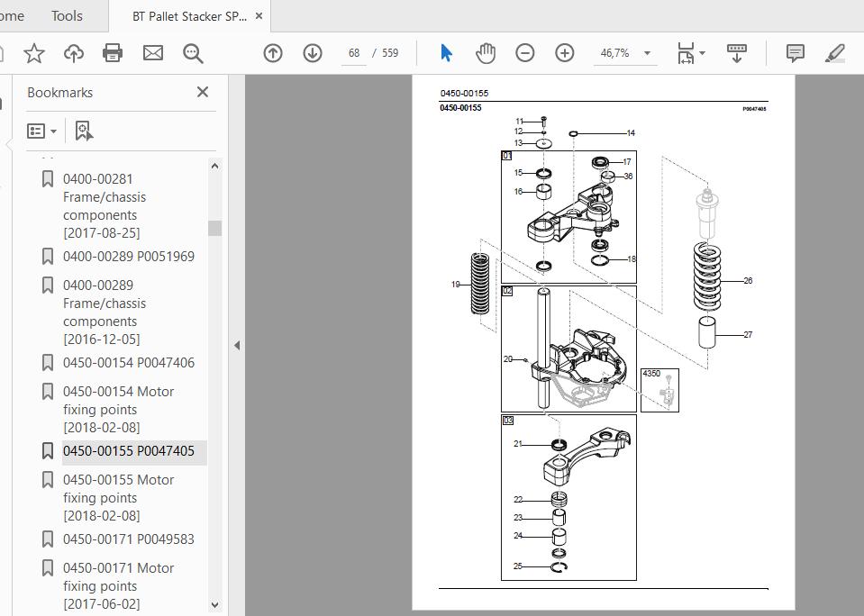Screen dimensions: 864x616
Task: Switch to the Tools tab
Action: [x=67, y=16]
